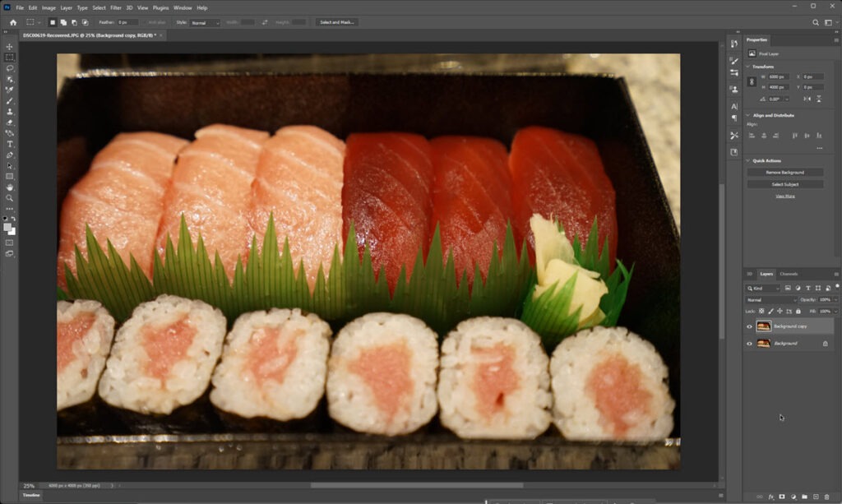Click the Select Subject button
842x504 pixels.
coord(784,184)
